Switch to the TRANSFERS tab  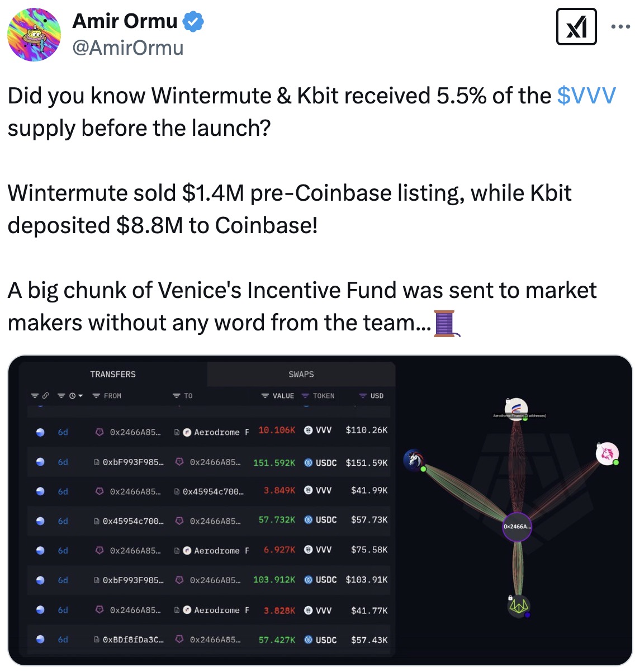point(113,374)
